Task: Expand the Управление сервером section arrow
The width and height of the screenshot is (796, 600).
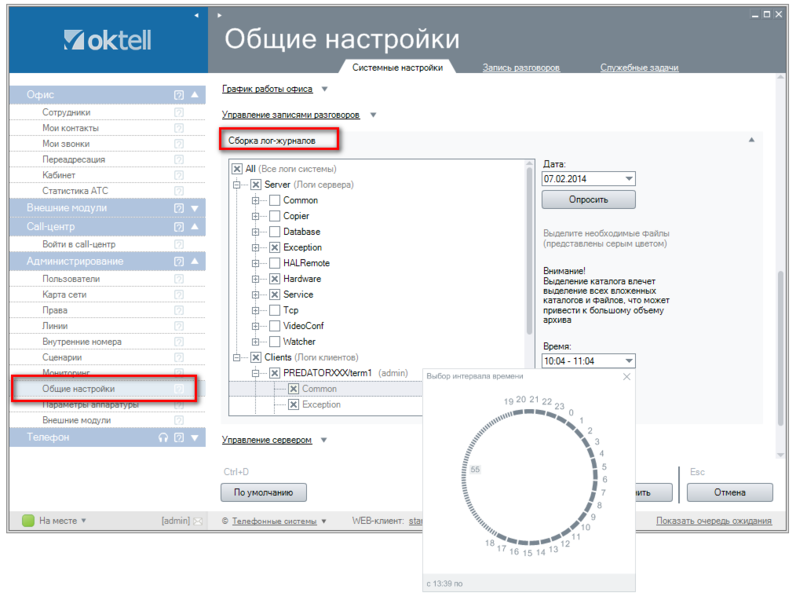Action: (x=324, y=440)
